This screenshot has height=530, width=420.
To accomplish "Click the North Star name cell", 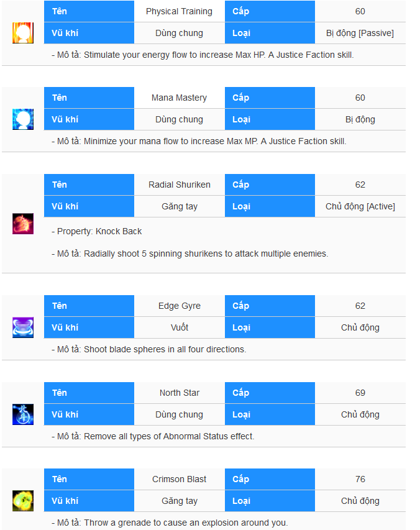I will tap(180, 393).
